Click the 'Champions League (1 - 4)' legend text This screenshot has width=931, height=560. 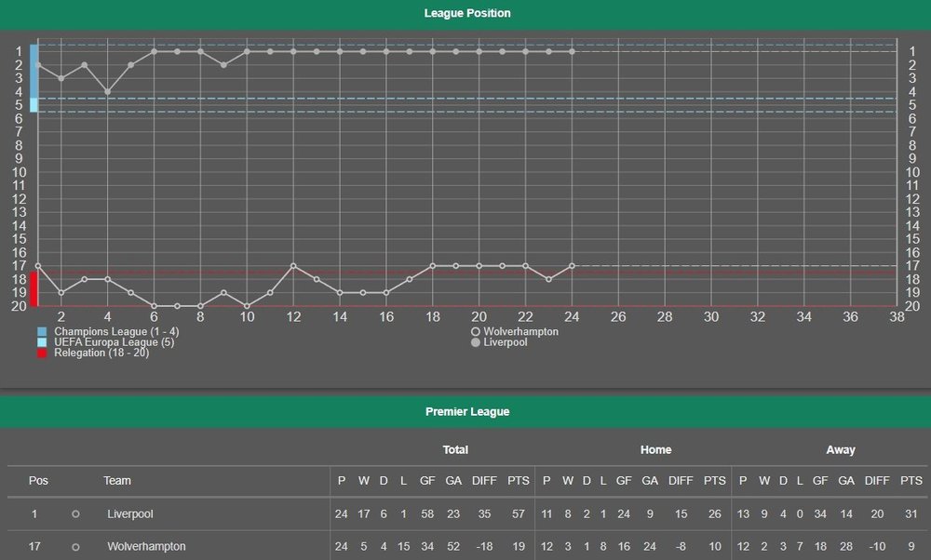pos(116,331)
